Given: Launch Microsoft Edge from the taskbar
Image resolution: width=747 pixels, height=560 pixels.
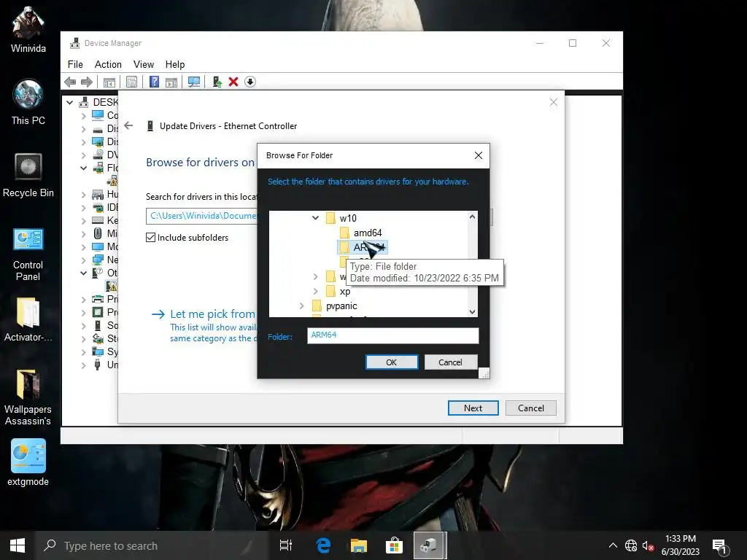Looking at the screenshot, I should tap(323, 545).
